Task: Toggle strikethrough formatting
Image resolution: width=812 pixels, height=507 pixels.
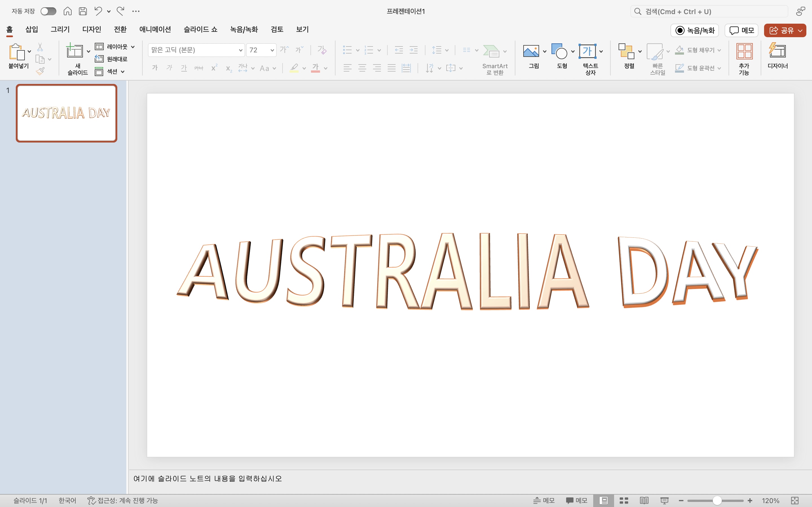Action: pyautogui.click(x=199, y=68)
